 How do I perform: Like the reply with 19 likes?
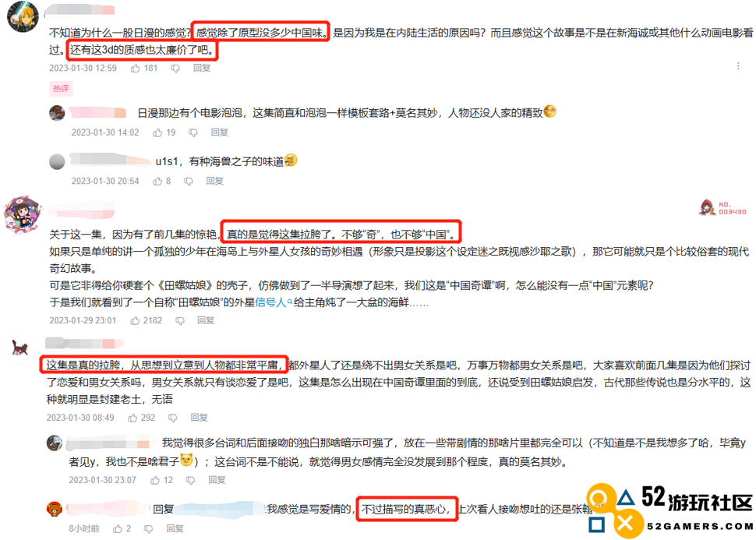157,132
